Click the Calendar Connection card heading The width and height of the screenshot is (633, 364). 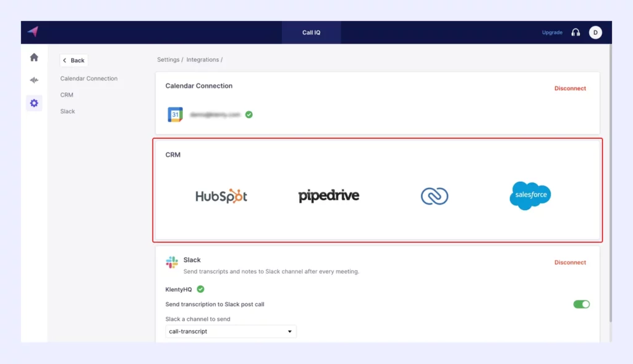click(x=198, y=85)
